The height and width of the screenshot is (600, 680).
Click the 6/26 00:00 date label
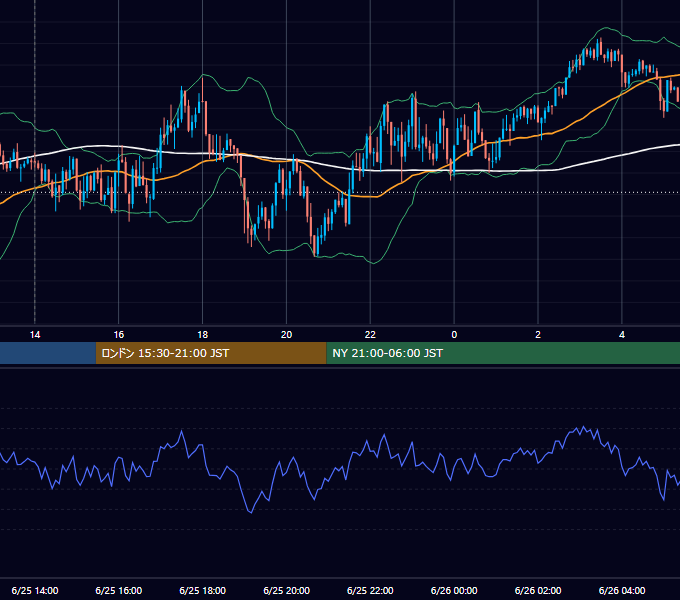click(454, 590)
